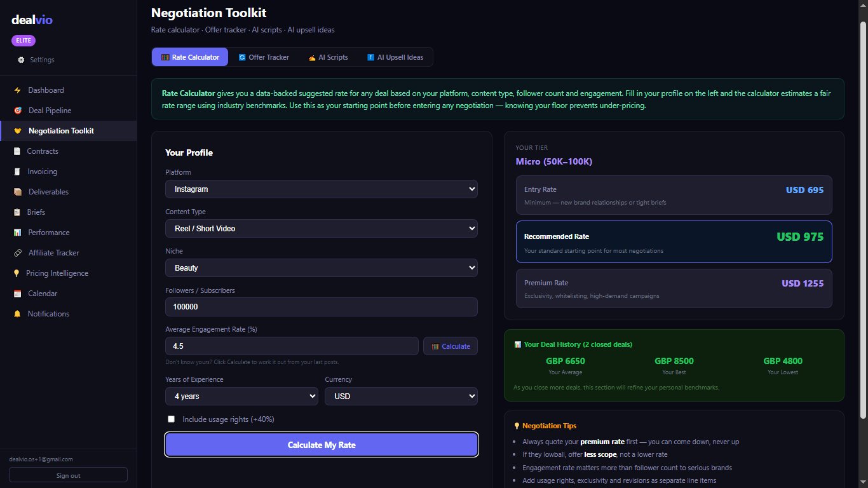Viewport: 868px width, 488px height.
Task: Click the Pricing Intelligence lightbulb icon
Action: click(17, 273)
